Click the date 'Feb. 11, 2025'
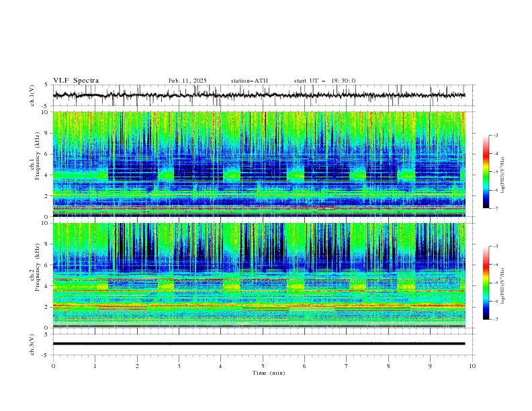532x411 pixels. 187,81
